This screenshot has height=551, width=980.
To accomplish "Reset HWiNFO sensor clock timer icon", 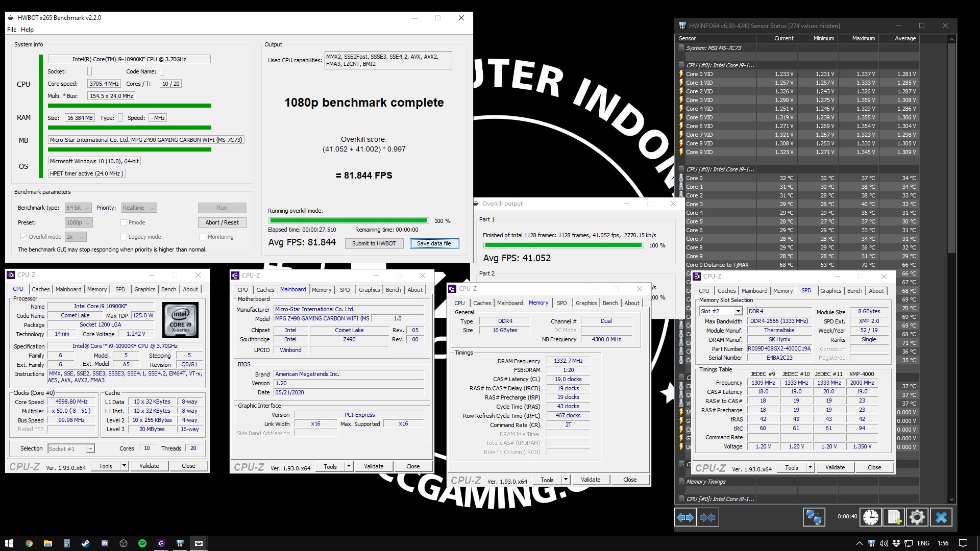I will pos(871,517).
